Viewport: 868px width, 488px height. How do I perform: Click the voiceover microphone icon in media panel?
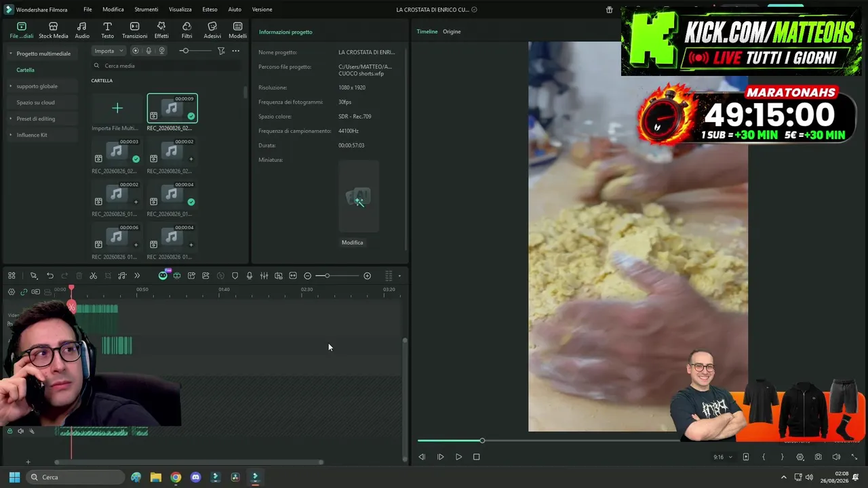(149, 51)
